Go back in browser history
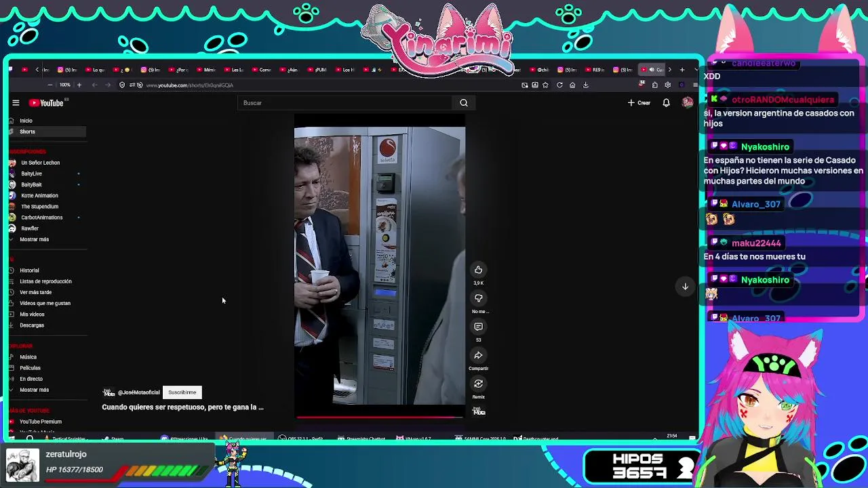Image resolution: width=868 pixels, height=488 pixels. (x=94, y=85)
